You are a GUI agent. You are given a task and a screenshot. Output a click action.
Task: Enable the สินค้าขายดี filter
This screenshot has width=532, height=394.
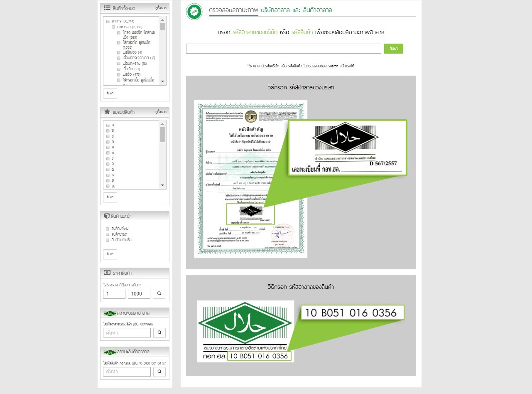108,234
